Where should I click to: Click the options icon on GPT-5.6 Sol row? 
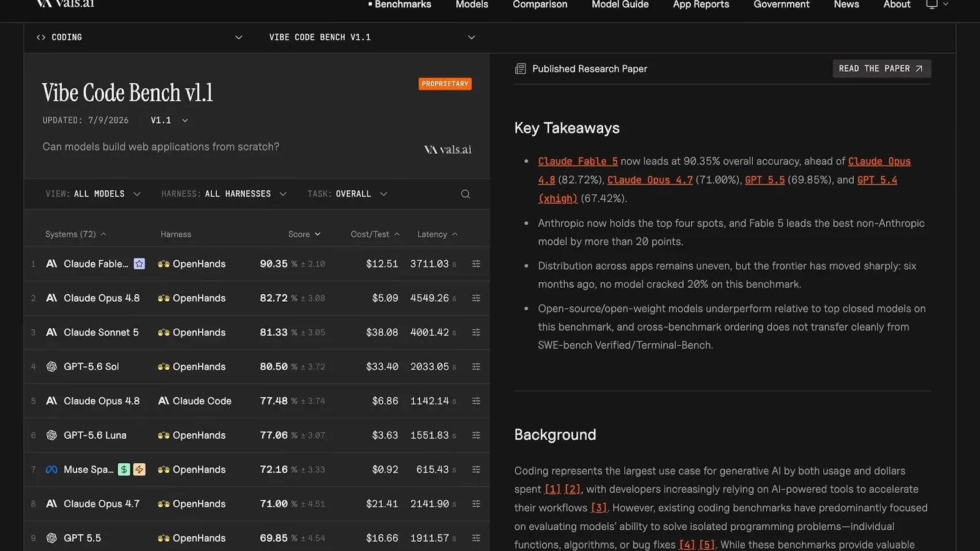pyautogui.click(x=476, y=367)
